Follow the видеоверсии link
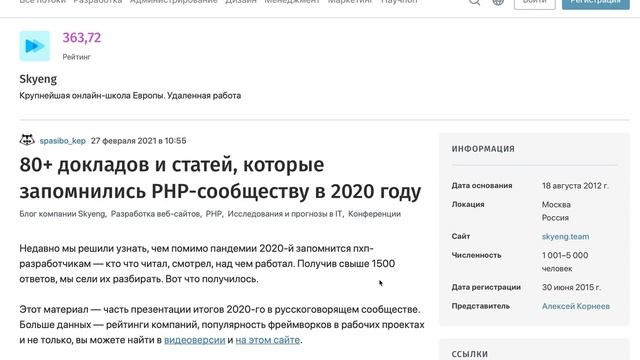The height and width of the screenshot is (360, 640). (x=195, y=340)
